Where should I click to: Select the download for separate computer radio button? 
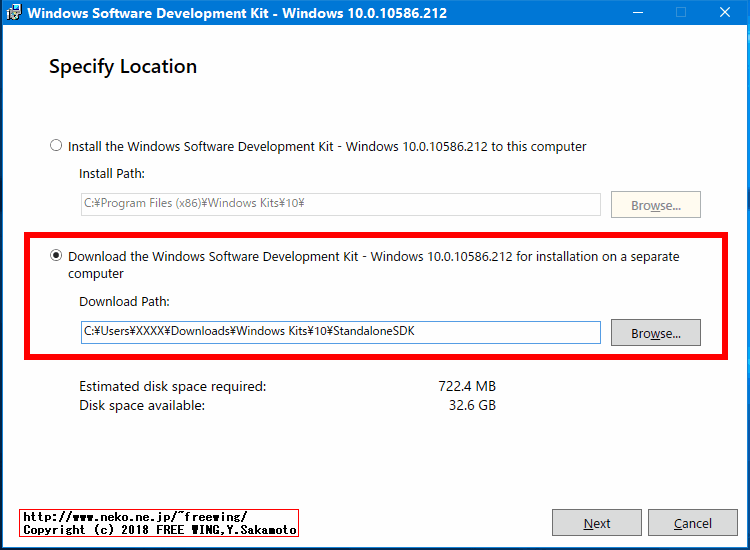56,255
